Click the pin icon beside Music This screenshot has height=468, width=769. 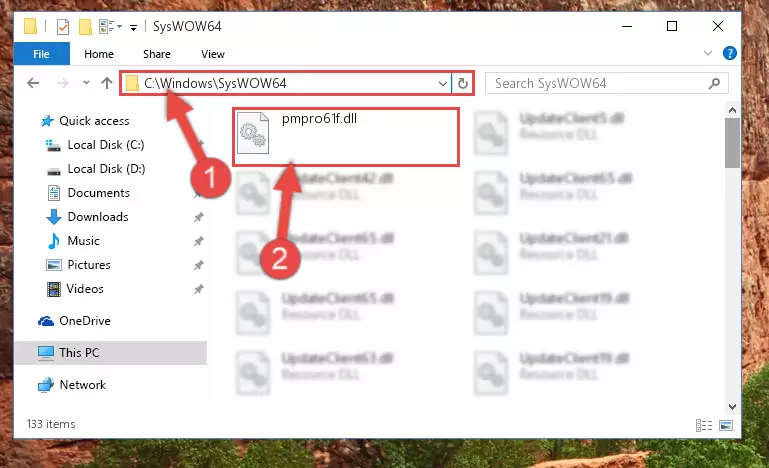[198, 241]
